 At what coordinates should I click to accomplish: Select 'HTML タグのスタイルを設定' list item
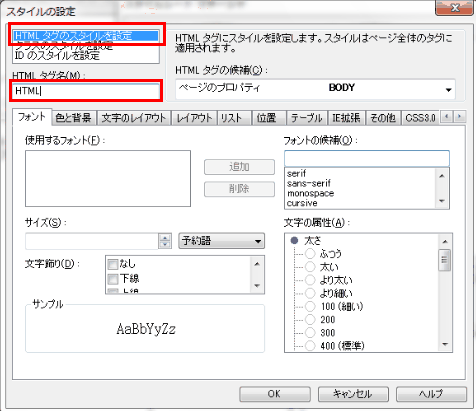coord(86,36)
